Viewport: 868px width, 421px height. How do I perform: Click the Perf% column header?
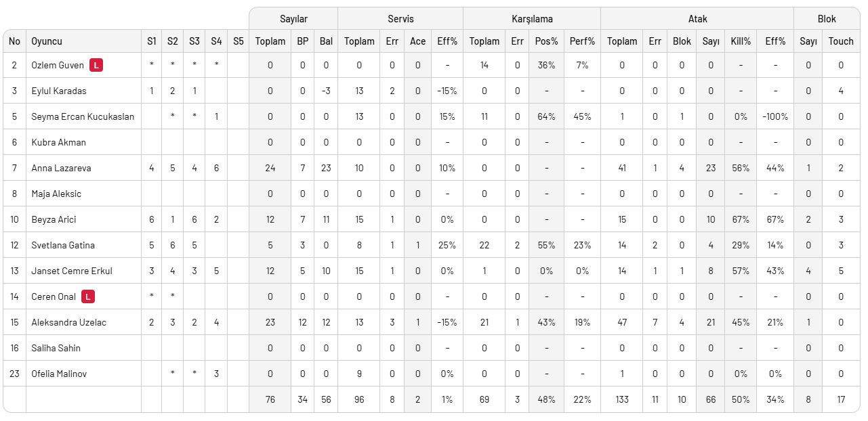(582, 41)
